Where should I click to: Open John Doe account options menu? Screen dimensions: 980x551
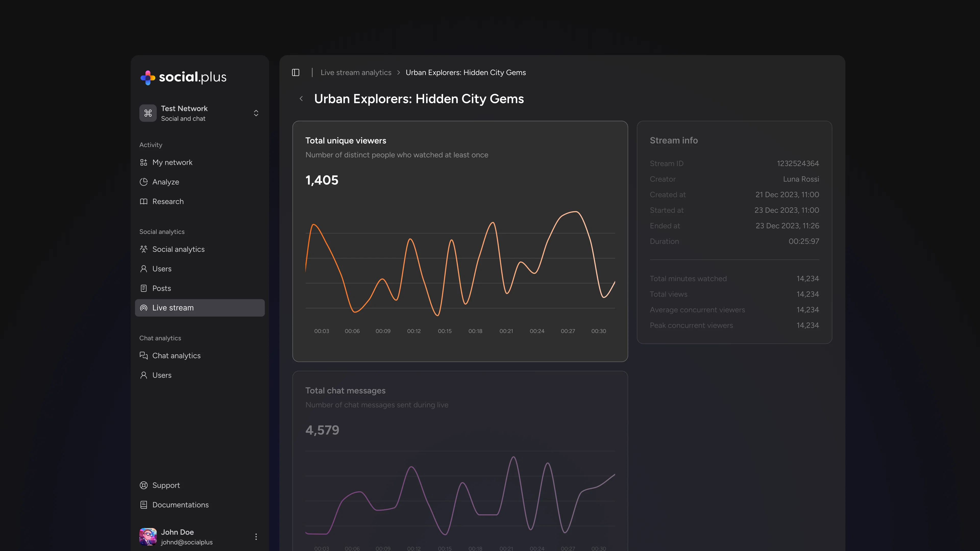(256, 536)
